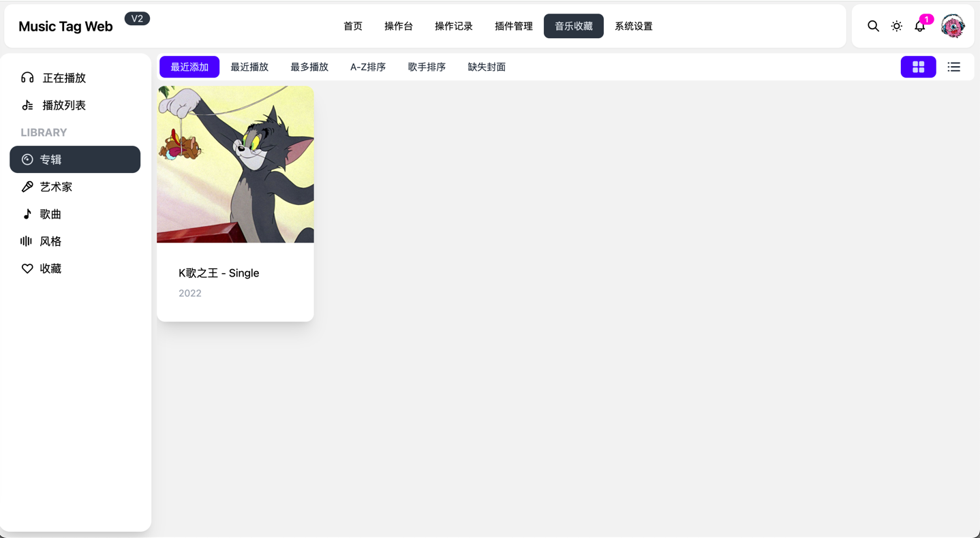Select the 最近播放 sorting option
This screenshot has height=538, width=980.
pos(250,67)
